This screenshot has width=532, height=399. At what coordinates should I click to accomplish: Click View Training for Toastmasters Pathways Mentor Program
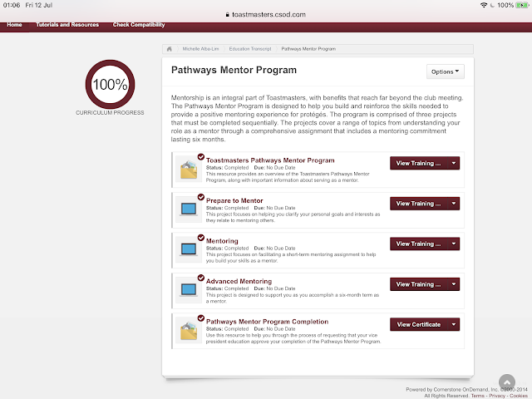point(419,163)
